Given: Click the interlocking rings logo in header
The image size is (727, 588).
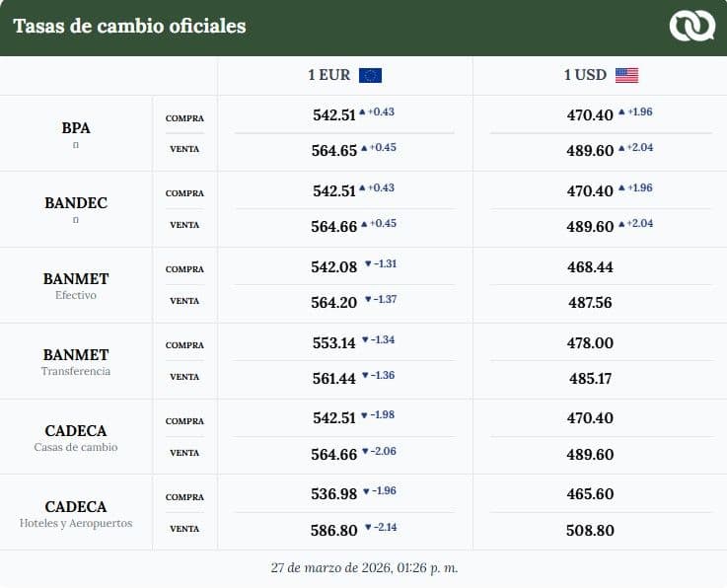Looking at the screenshot, I should [691, 27].
